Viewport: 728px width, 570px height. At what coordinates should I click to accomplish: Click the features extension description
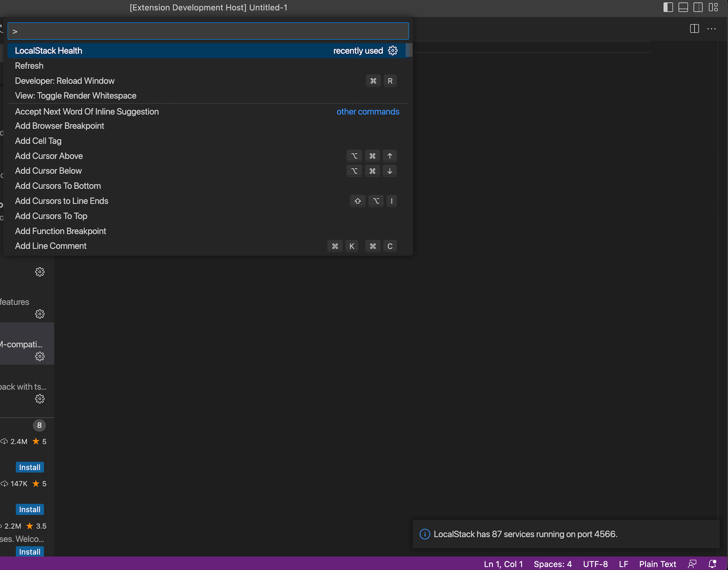pyautogui.click(x=15, y=302)
